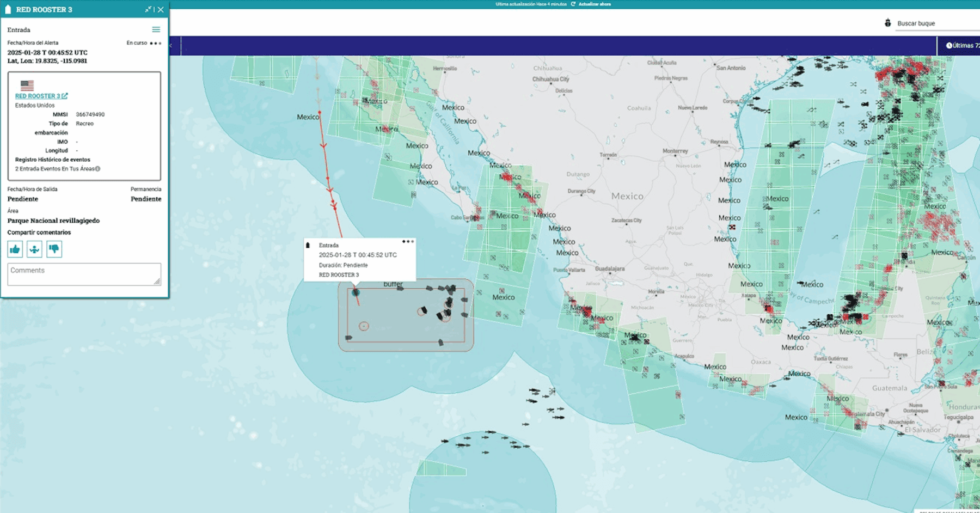Expand the collapsed sidebar arrow on the blue bar
The height and width of the screenshot is (513, 980).
[x=171, y=46]
